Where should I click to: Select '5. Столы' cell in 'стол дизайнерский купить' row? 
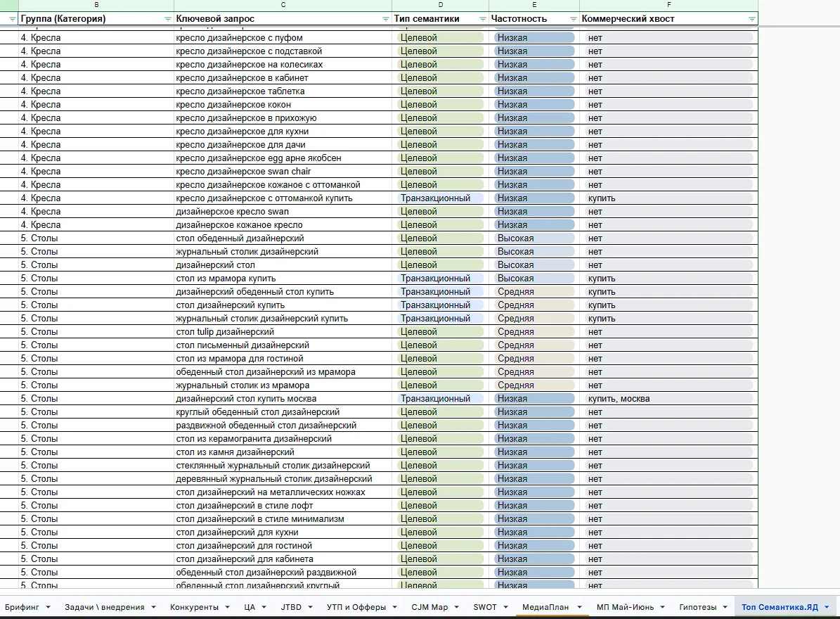(x=96, y=305)
